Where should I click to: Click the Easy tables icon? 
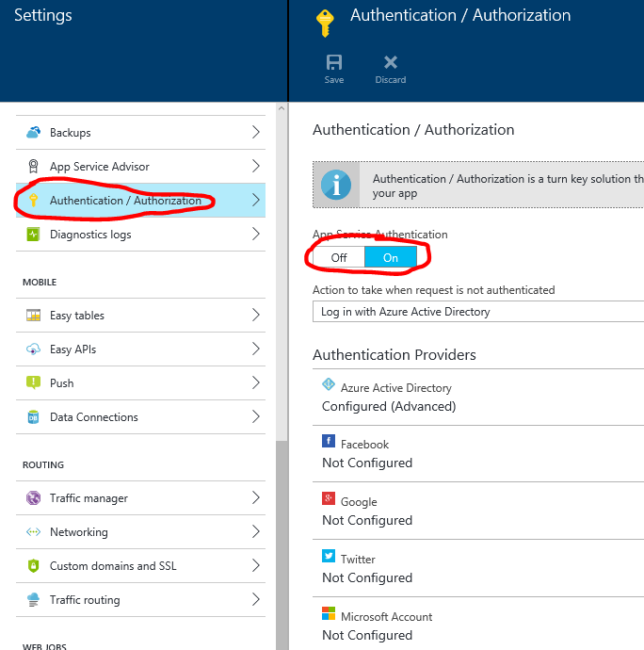pos(34,316)
